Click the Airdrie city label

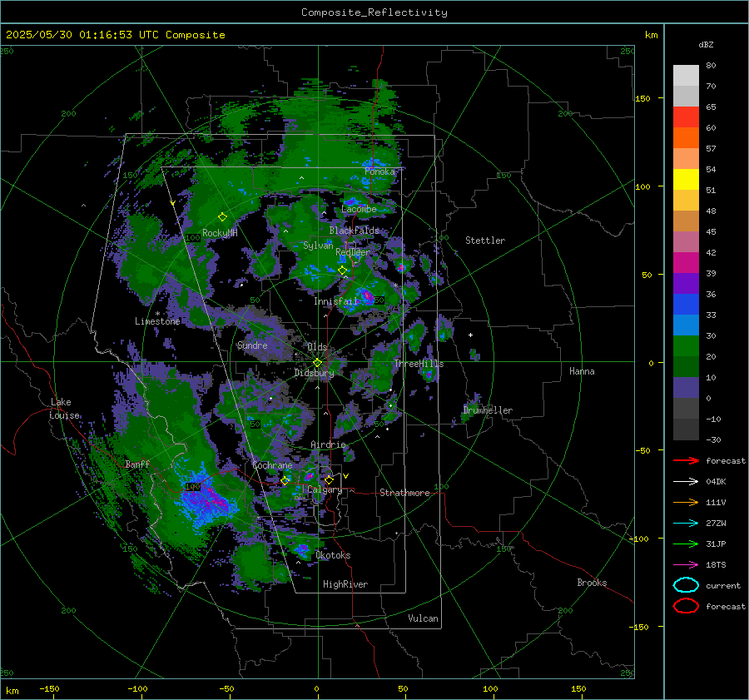(x=328, y=444)
